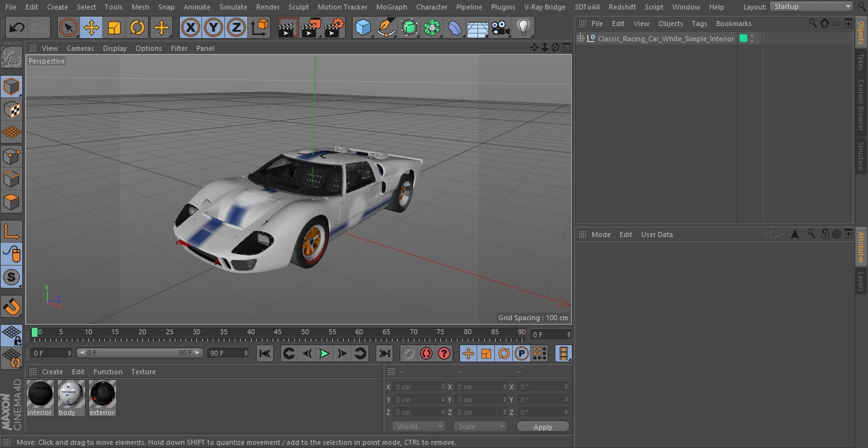Open material manager Create menu
This screenshot has width=868, height=448.
click(x=52, y=372)
